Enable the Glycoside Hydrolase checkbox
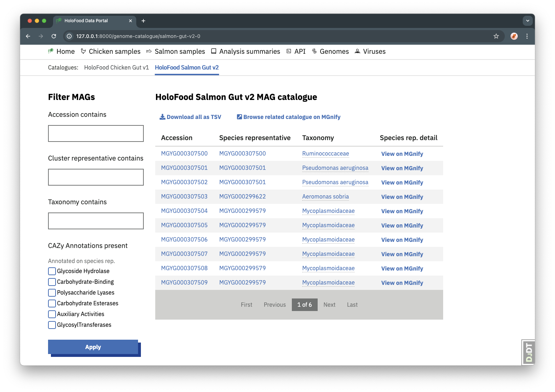 coord(52,271)
